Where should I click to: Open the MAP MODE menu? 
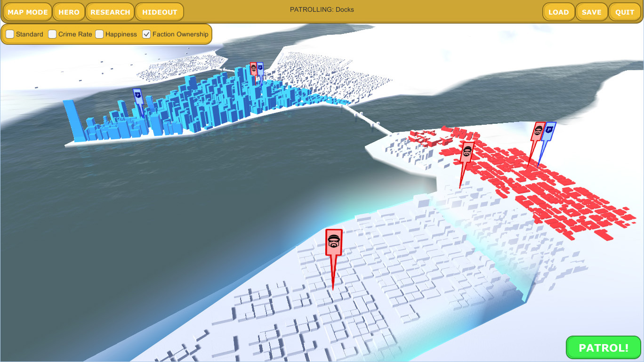(x=28, y=12)
